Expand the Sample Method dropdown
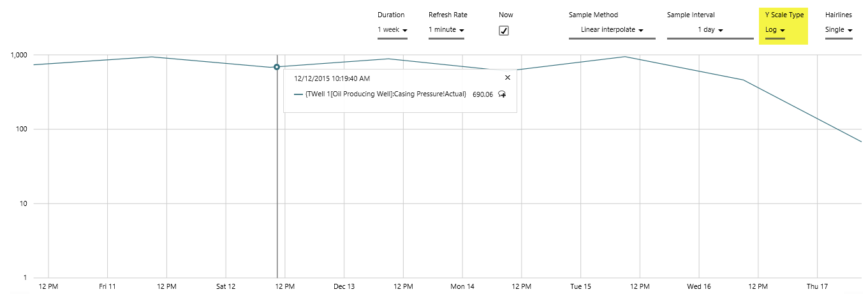This screenshot has width=868, height=294. pos(612,30)
